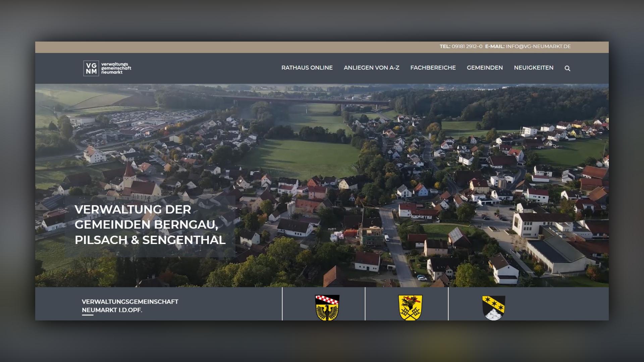Open the Anliegen von A-Z menu
The width and height of the screenshot is (644, 362).
tap(371, 68)
